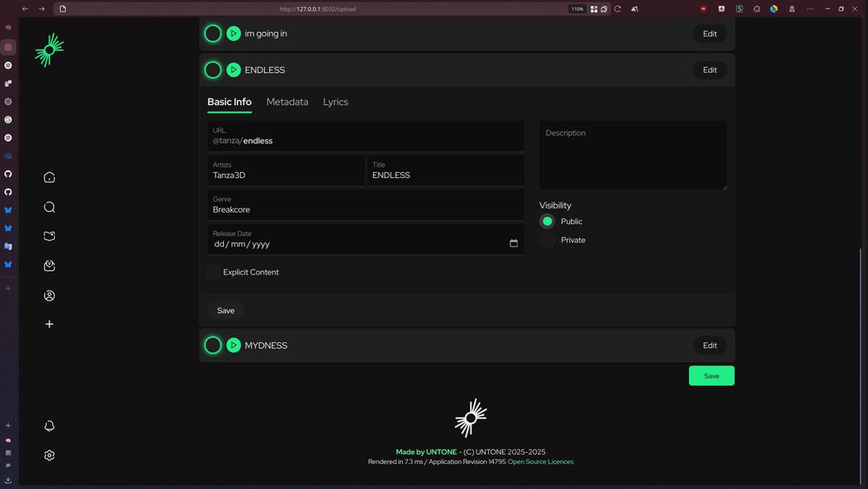
Task: Click the cover circle for ENDLESS
Action: pos(213,69)
